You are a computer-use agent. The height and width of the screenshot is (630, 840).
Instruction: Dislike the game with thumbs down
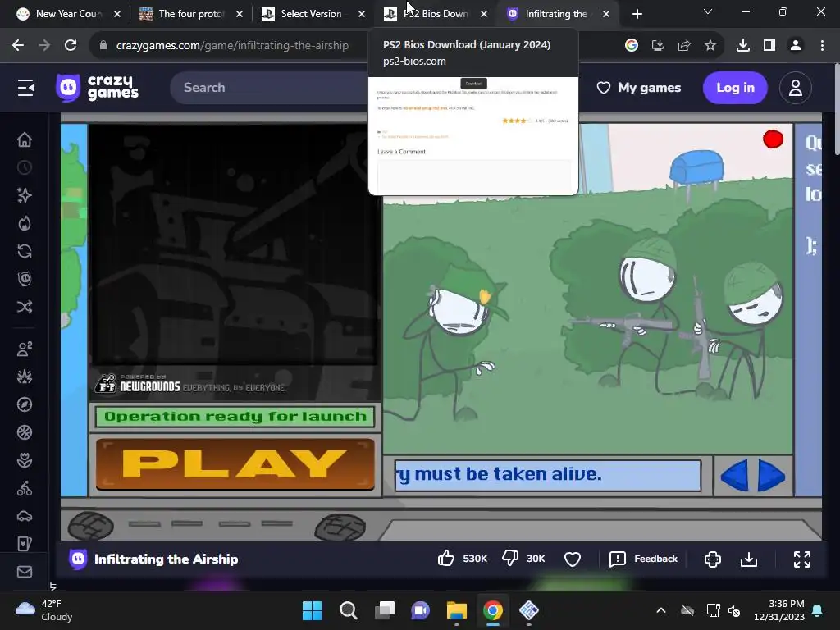510,558
